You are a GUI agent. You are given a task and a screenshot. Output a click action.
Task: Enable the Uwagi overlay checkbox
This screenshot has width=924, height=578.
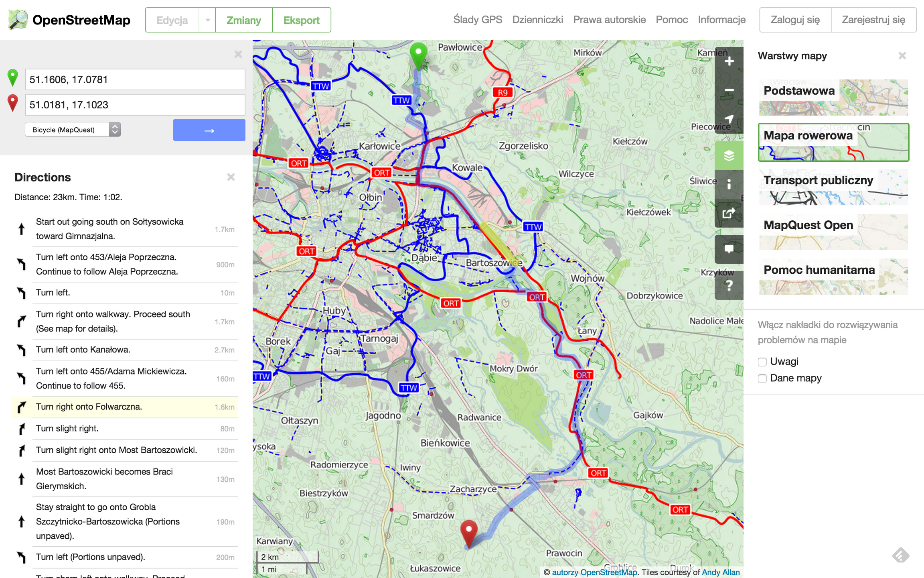coord(762,362)
